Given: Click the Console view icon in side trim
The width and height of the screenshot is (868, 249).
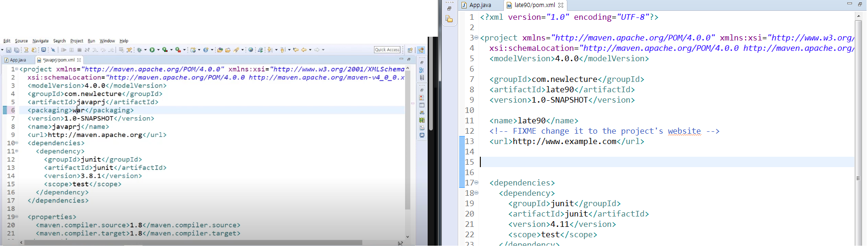Looking at the screenshot, I should pos(422,135).
